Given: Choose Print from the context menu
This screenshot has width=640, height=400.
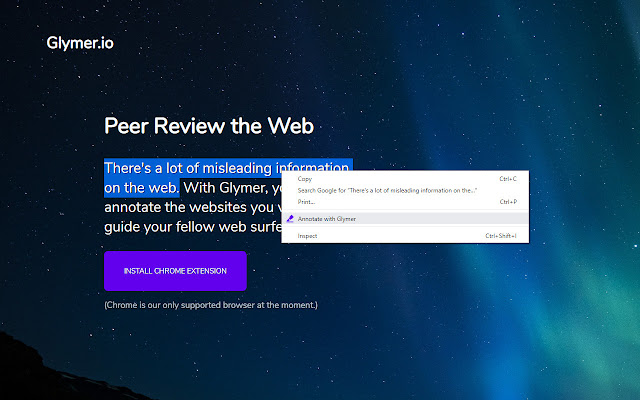Looking at the screenshot, I should [405, 202].
